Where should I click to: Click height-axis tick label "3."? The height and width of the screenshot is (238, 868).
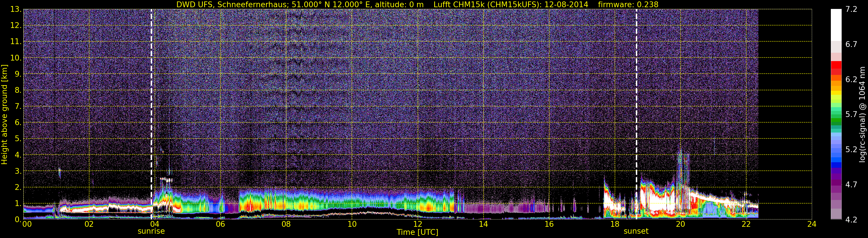click(x=18, y=171)
